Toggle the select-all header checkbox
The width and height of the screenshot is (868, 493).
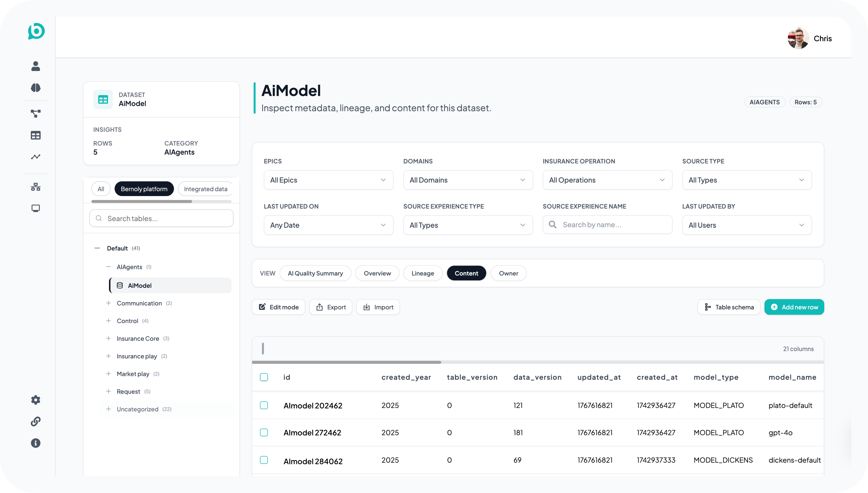[264, 377]
